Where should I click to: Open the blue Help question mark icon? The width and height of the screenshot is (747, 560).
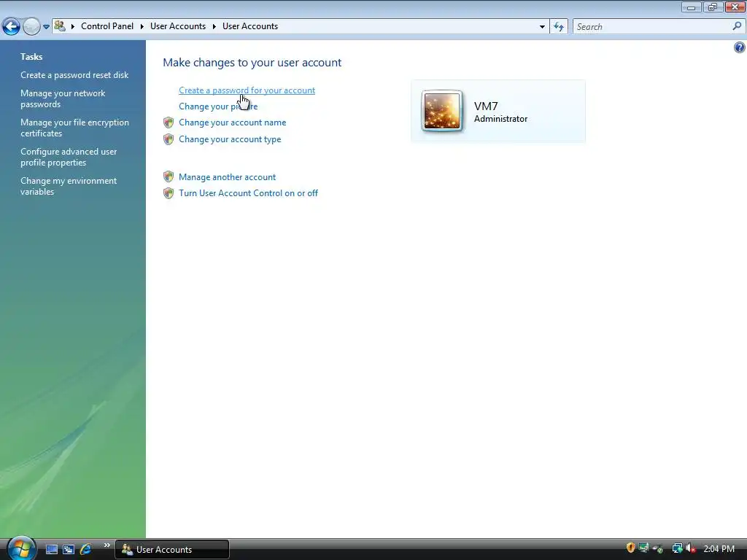click(x=740, y=47)
